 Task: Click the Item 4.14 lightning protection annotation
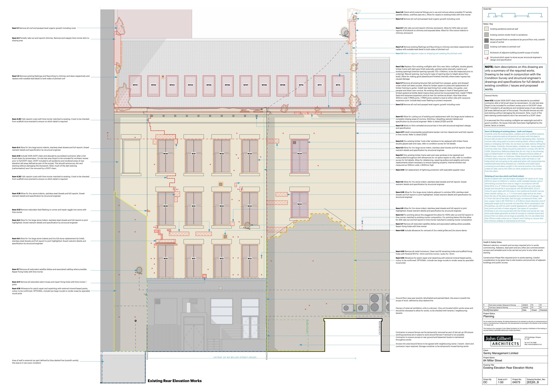click(430, 170)
